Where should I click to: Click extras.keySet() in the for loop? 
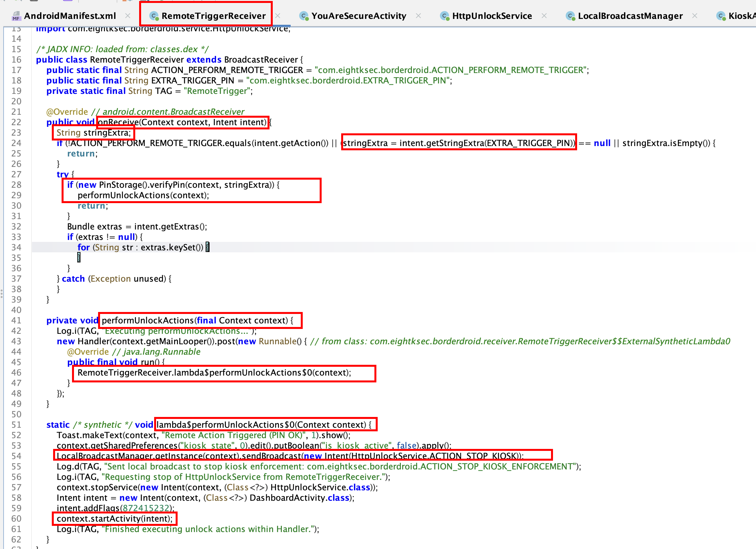pyautogui.click(x=172, y=247)
